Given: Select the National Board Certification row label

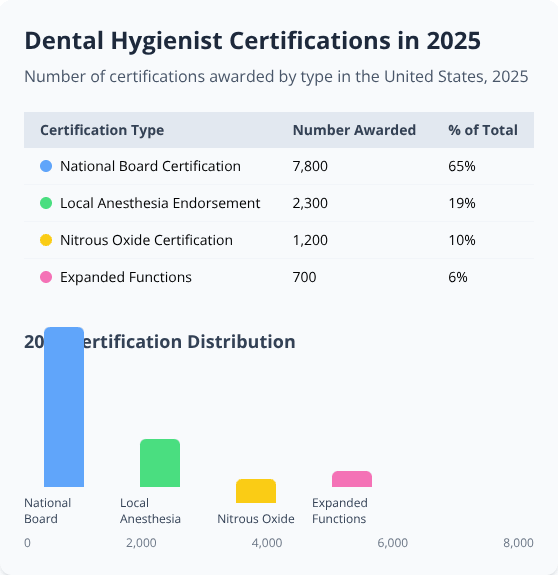Looking at the screenshot, I should (150, 166).
